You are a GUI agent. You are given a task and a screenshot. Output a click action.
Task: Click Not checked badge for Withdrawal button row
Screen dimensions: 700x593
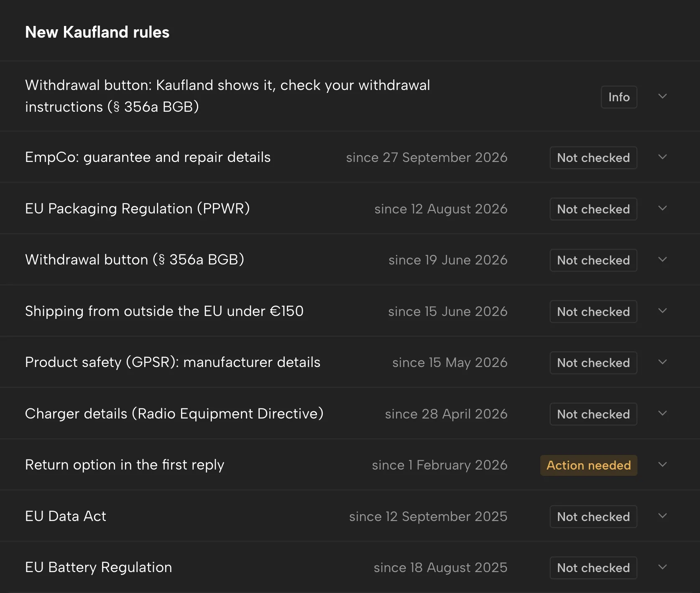[593, 260]
